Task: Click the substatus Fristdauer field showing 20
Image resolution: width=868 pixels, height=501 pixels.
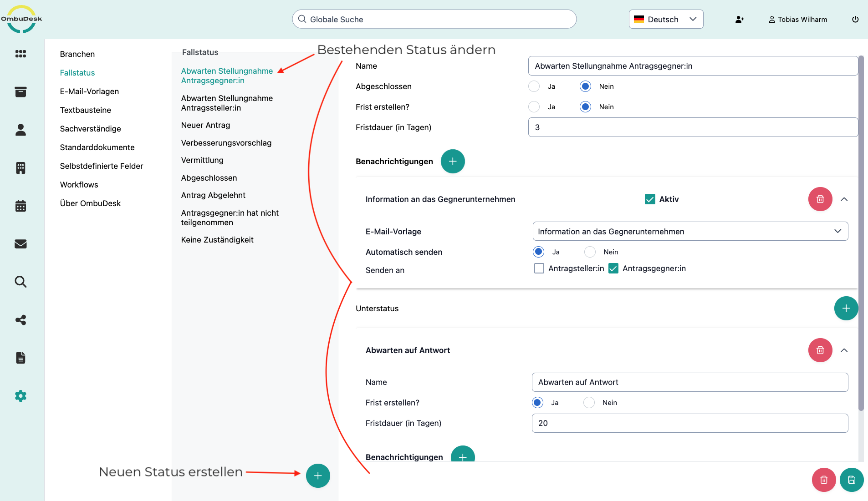Action: pyautogui.click(x=690, y=423)
